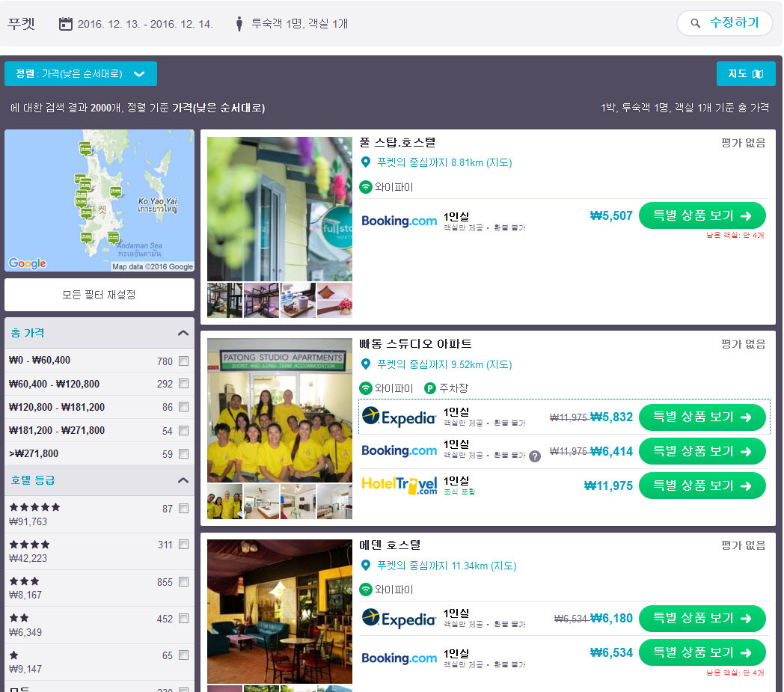Open distance link 9.52km (지도)
784x692 pixels.
(x=444, y=364)
